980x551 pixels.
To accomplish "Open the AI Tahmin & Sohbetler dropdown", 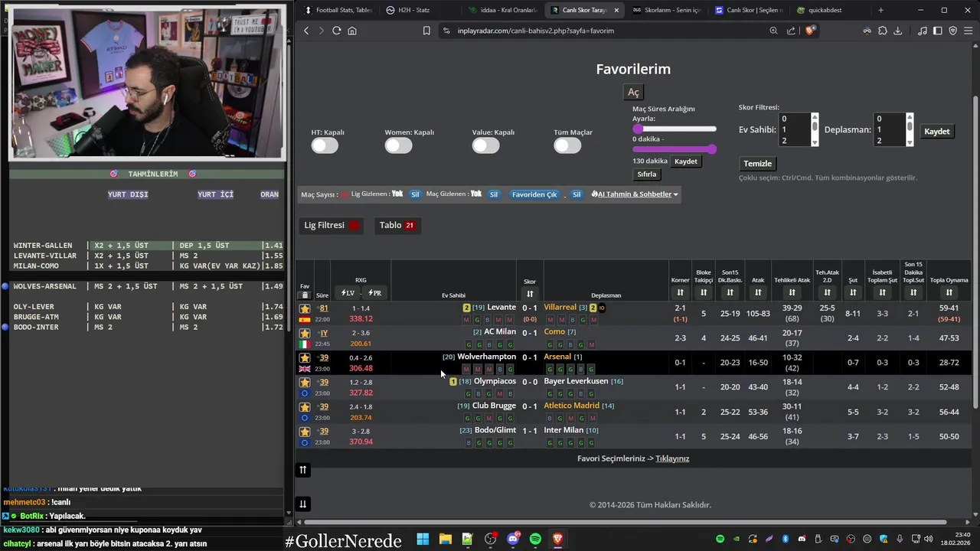I will pos(635,194).
